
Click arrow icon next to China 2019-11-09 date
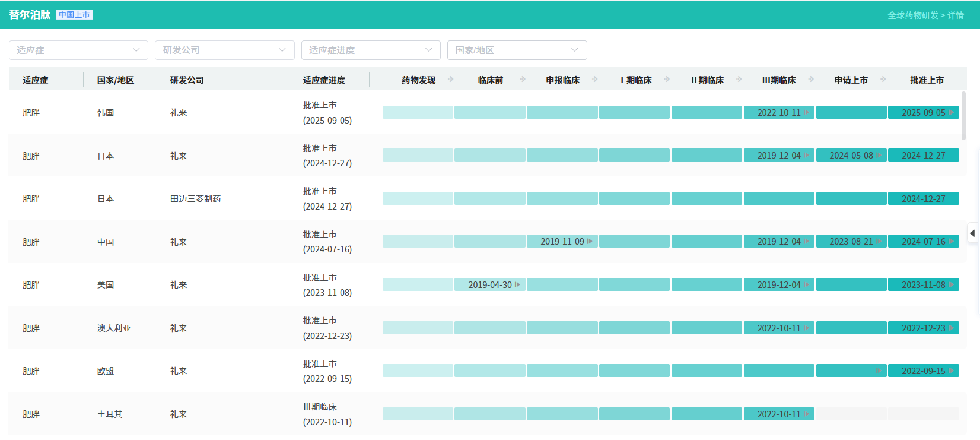point(590,242)
